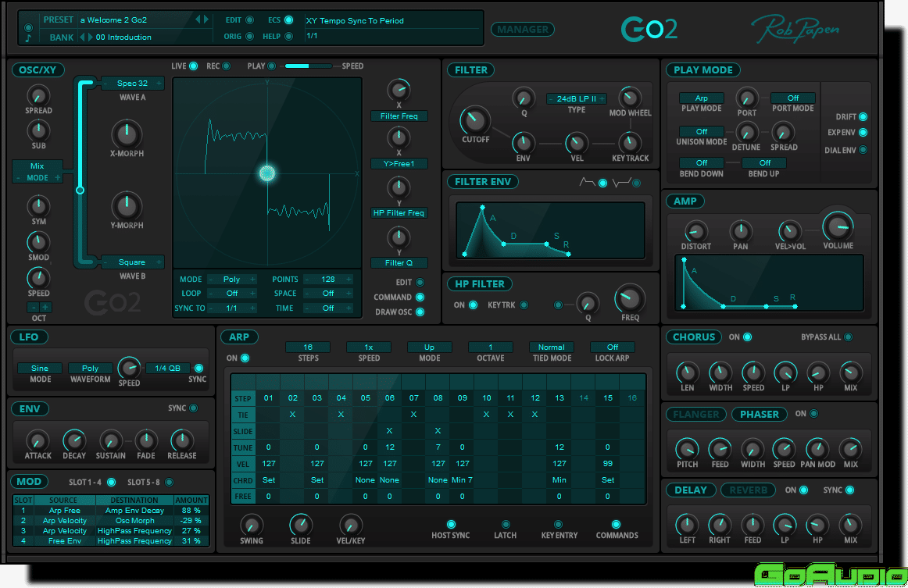Click the Help button in the header
Viewport: 908px width, 588px height.
(288, 37)
